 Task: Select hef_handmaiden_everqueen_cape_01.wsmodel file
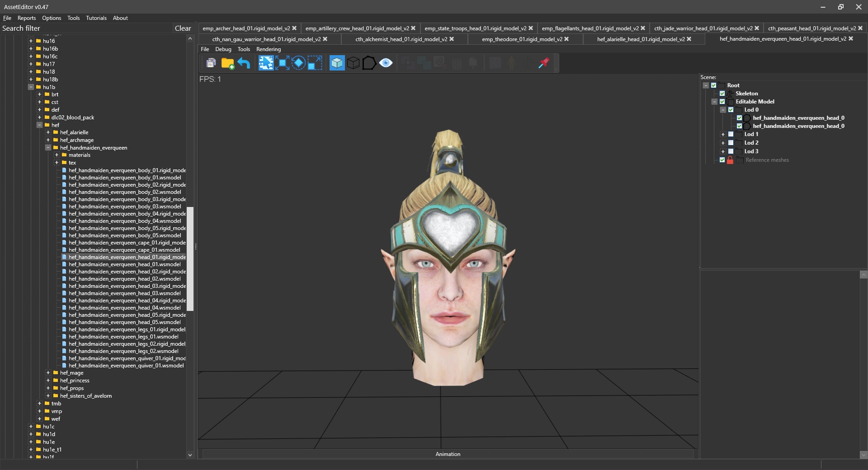[x=124, y=250]
